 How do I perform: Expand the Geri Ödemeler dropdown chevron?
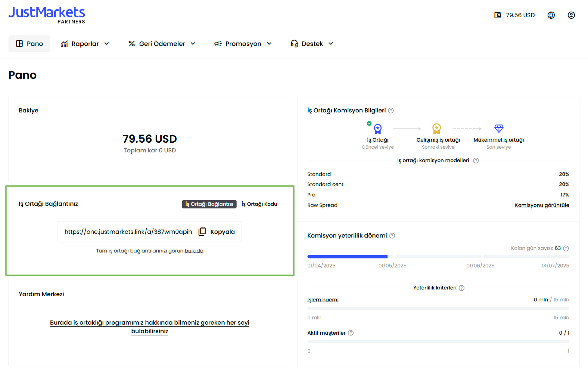click(x=193, y=44)
